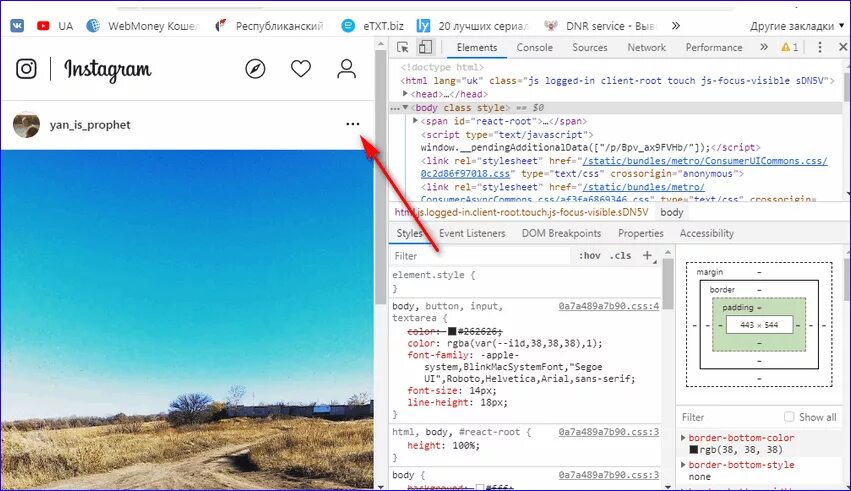The width and height of the screenshot is (851, 491).
Task: Open DevTools customize three-dot menu
Action: [820, 47]
